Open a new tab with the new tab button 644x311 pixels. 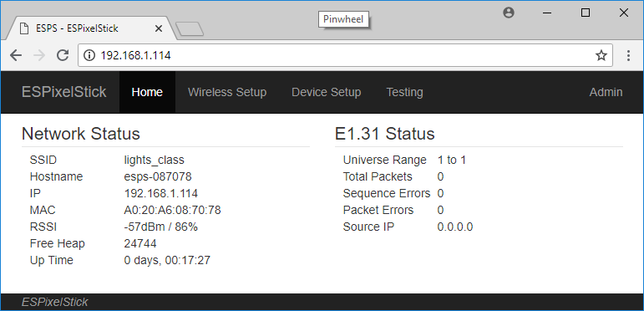(x=190, y=29)
